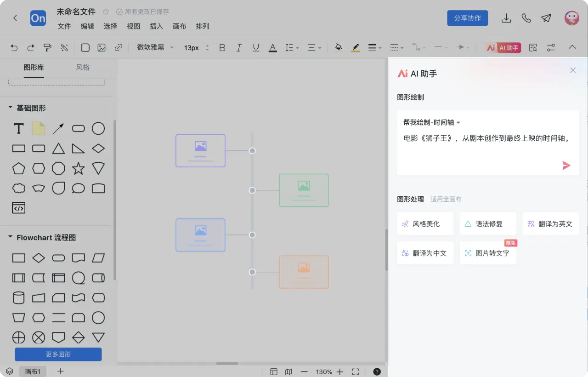Click the shape search icon
This screenshot has height=377, width=588.
tap(533, 47)
